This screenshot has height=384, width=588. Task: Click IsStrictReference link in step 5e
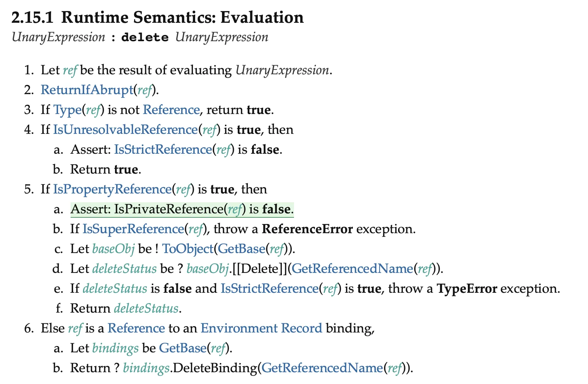click(x=269, y=288)
